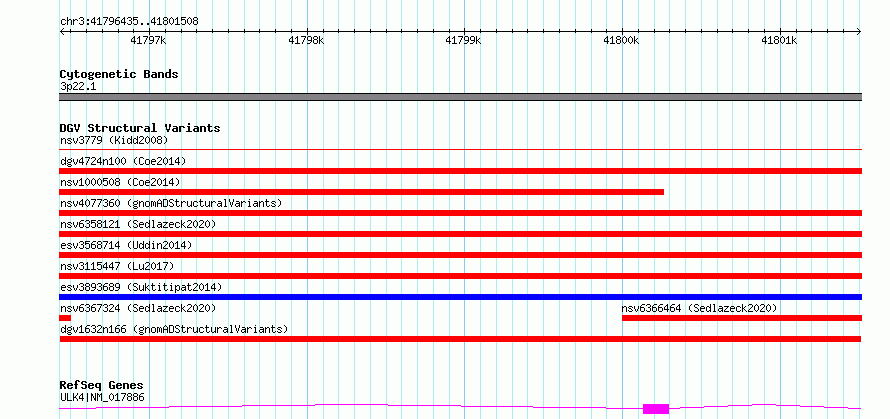Click the RefSeq Genes track title
The width and height of the screenshot is (890, 419).
pos(101,386)
